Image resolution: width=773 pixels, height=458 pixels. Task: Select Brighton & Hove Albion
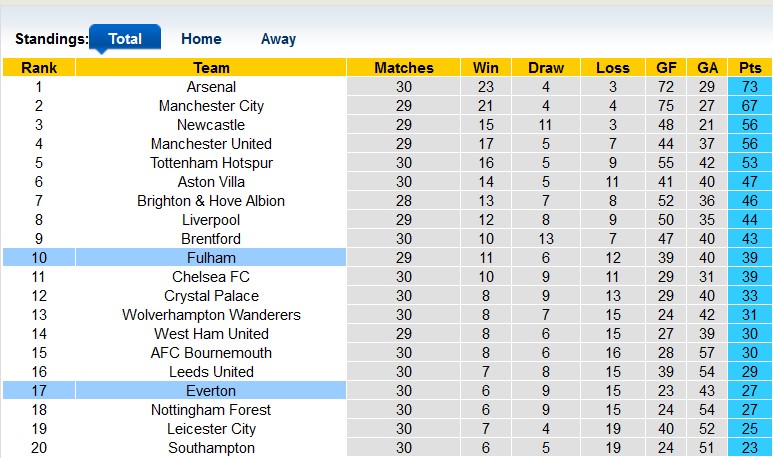[211, 201]
